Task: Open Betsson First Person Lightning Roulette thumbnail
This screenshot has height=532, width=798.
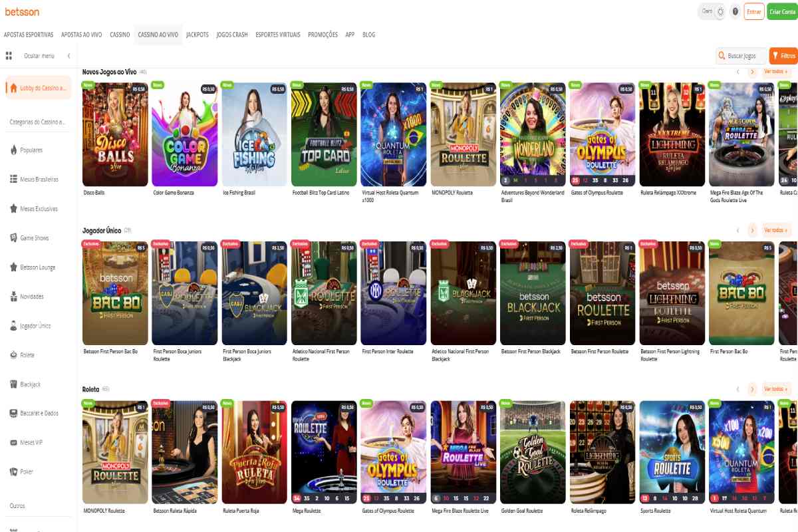Action: tap(672, 293)
